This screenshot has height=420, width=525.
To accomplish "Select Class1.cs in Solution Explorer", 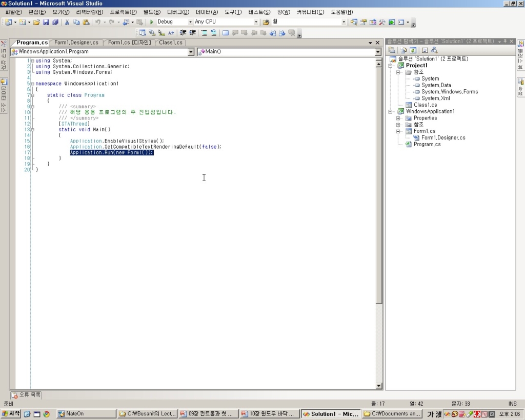I will pyautogui.click(x=425, y=105).
